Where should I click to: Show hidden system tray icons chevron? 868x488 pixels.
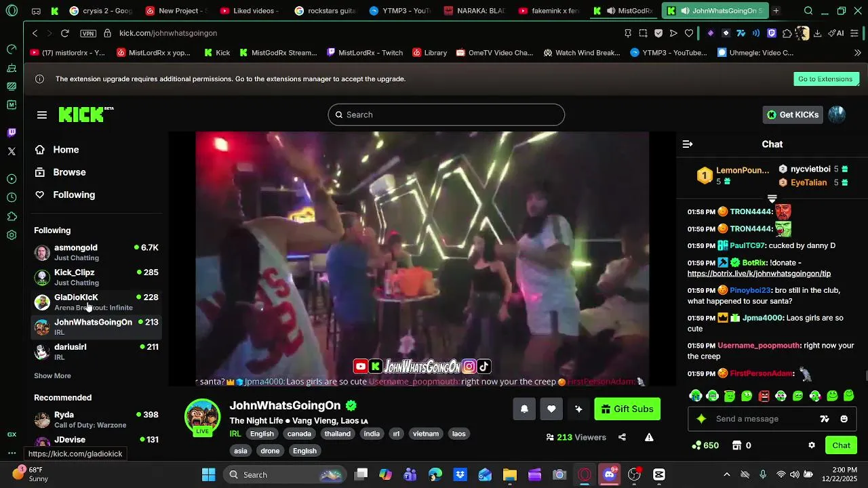[x=726, y=474]
